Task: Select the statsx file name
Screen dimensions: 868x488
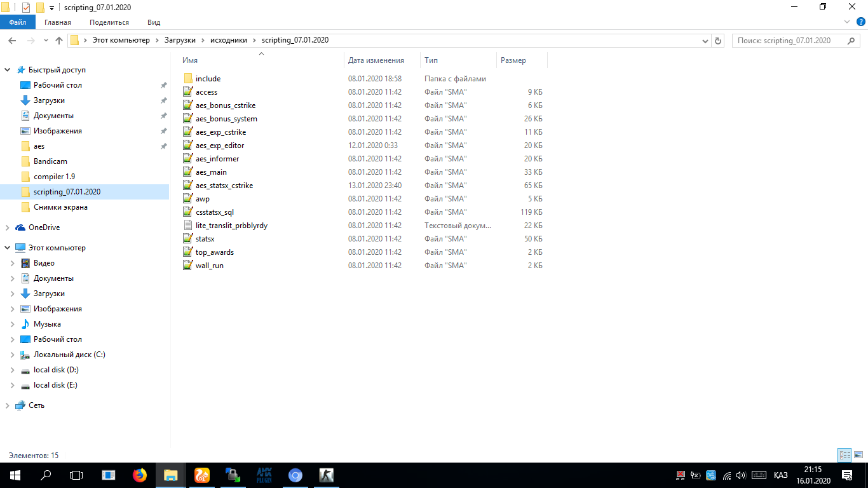Action: (205, 239)
